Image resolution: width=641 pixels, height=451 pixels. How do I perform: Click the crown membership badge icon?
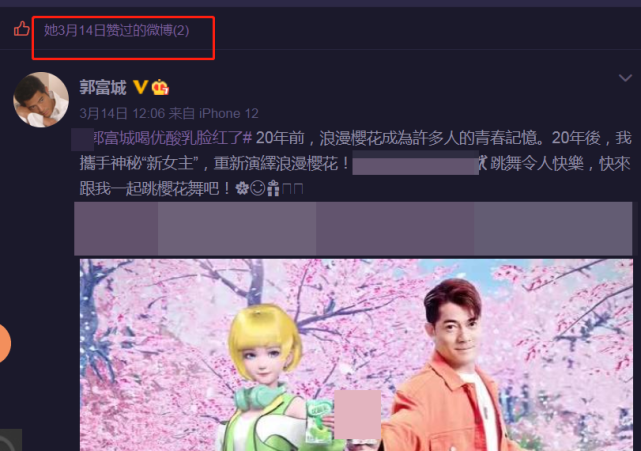(160, 88)
